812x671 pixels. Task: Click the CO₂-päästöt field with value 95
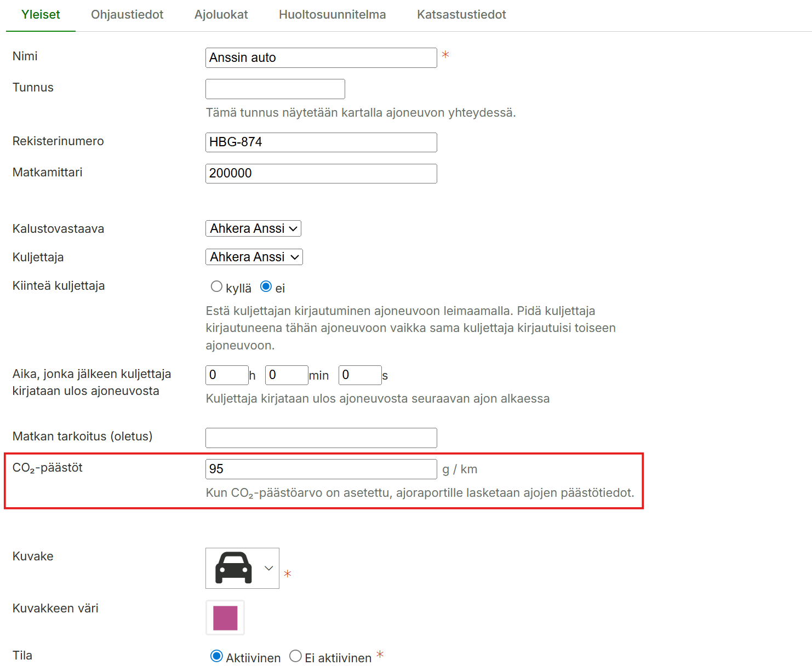click(321, 469)
